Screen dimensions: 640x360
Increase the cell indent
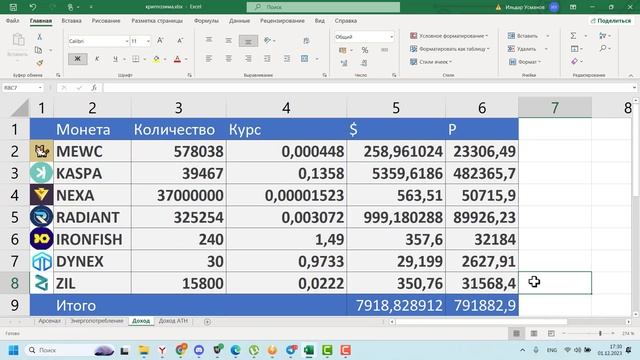(287, 59)
